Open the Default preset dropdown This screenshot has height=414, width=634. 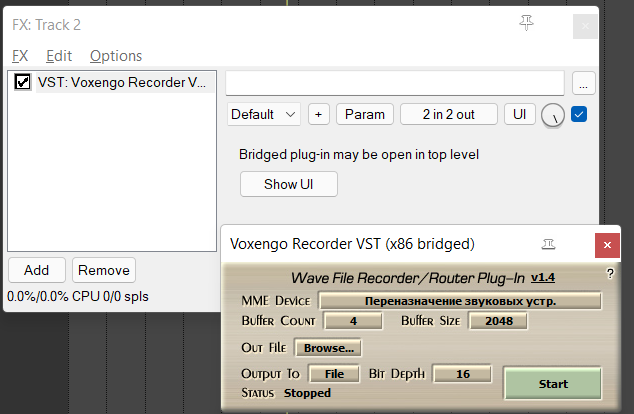coord(264,114)
